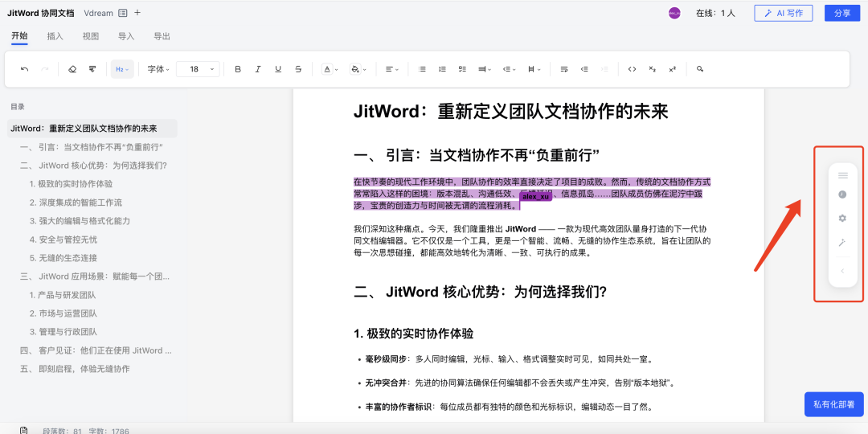
Task: Click the 分享 share button
Action: (842, 14)
